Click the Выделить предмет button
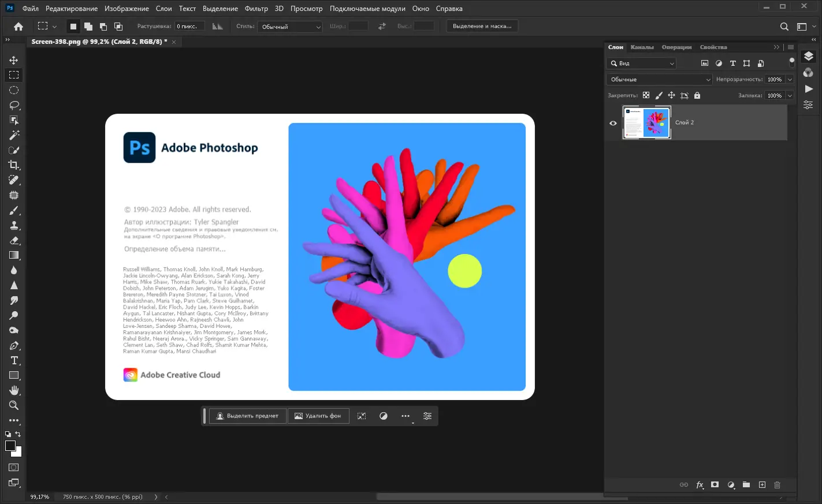Screen dimensions: 822x504 pos(247,416)
